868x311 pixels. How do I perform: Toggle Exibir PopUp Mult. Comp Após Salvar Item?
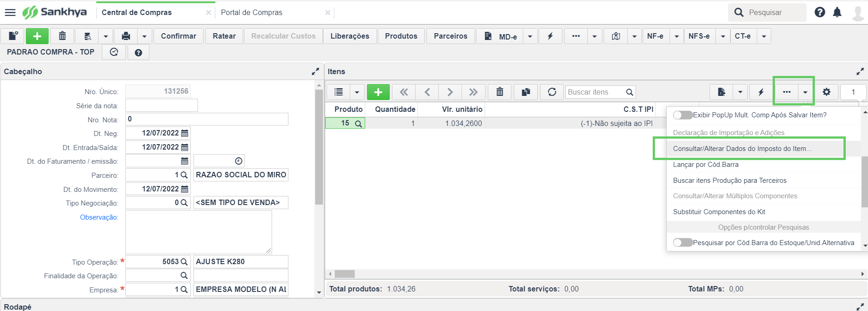(683, 115)
